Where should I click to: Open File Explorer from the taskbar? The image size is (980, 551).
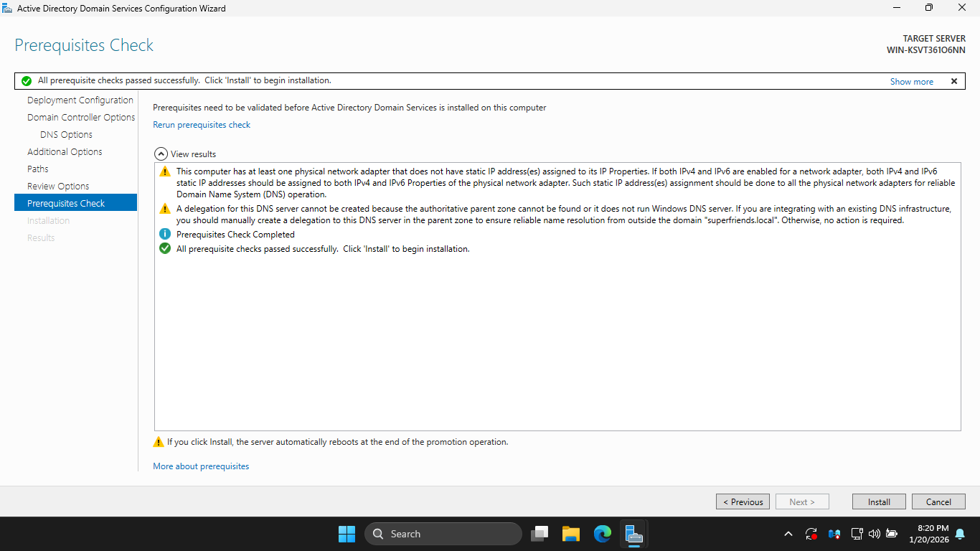[x=570, y=534]
